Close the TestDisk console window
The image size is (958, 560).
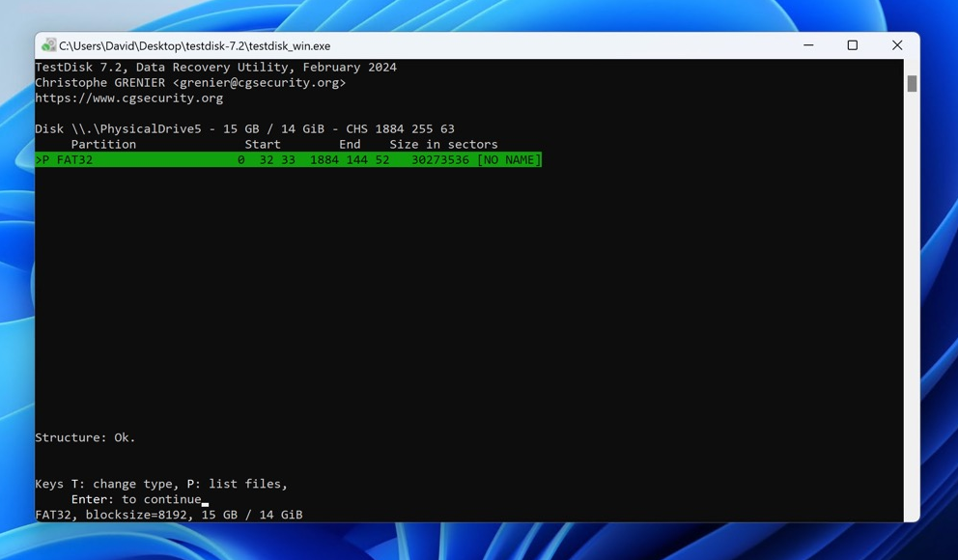896,45
